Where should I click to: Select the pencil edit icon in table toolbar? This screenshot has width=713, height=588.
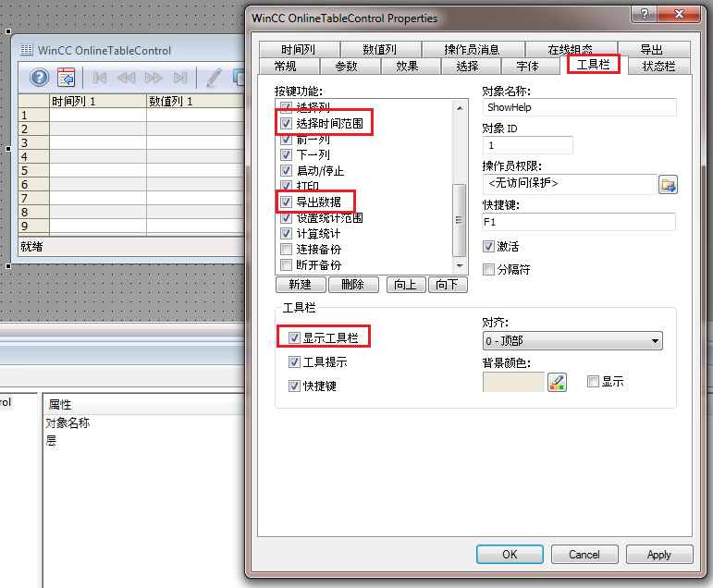pyautogui.click(x=214, y=78)
